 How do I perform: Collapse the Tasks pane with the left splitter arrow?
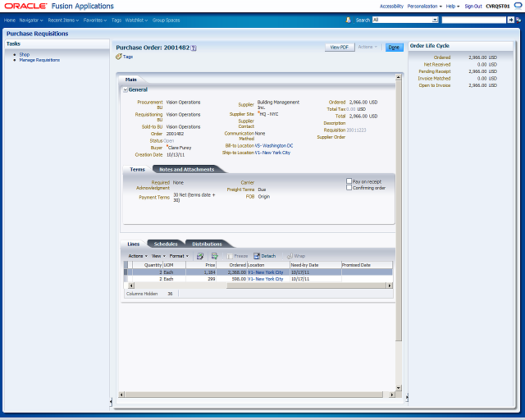(x=111, y=401)
